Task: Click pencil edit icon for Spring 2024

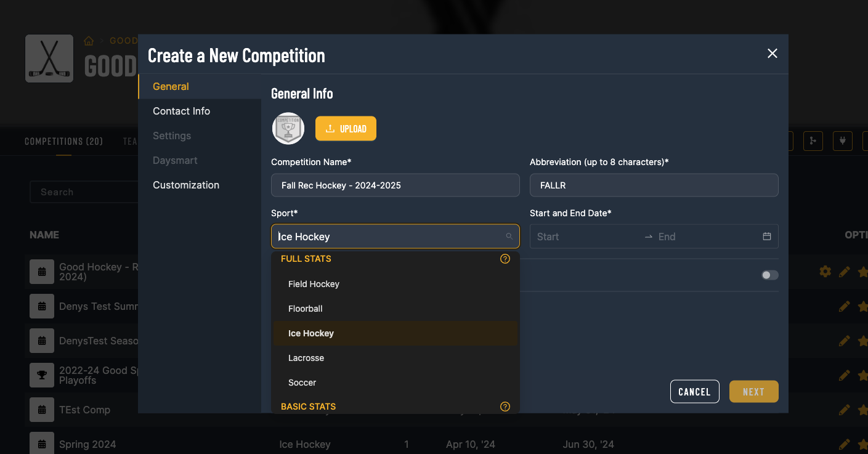Action: pos(845,444)
